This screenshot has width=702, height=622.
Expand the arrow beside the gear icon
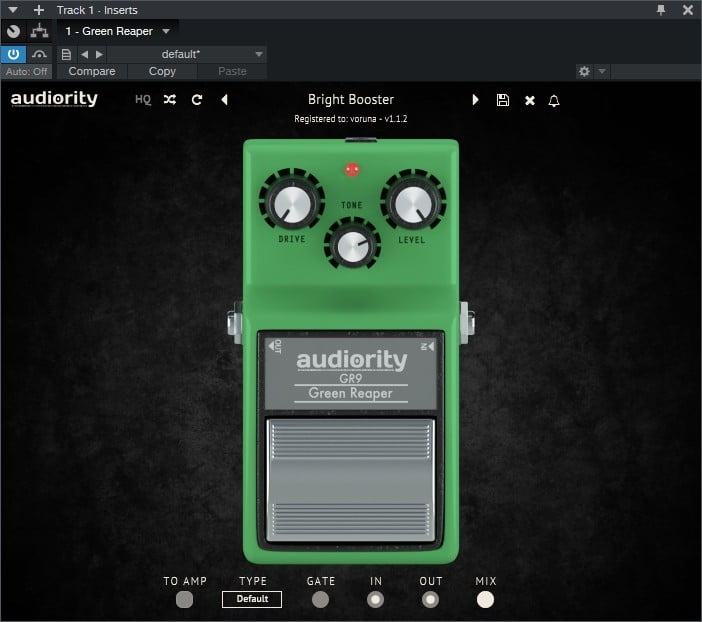(602, 71)
